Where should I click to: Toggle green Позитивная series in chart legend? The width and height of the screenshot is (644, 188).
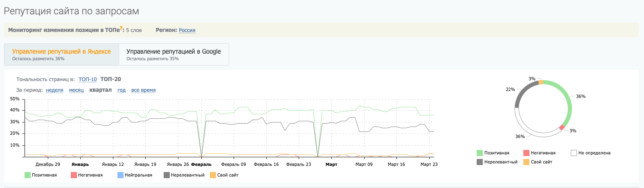point(28,175)
